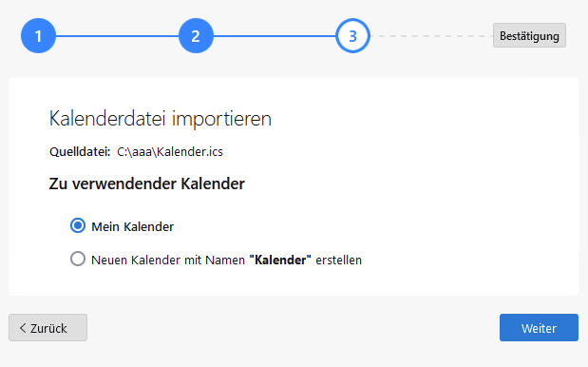Click the word erstellen in the second option
The height and width of the screenshot is (367, 588).
[338, 261]
